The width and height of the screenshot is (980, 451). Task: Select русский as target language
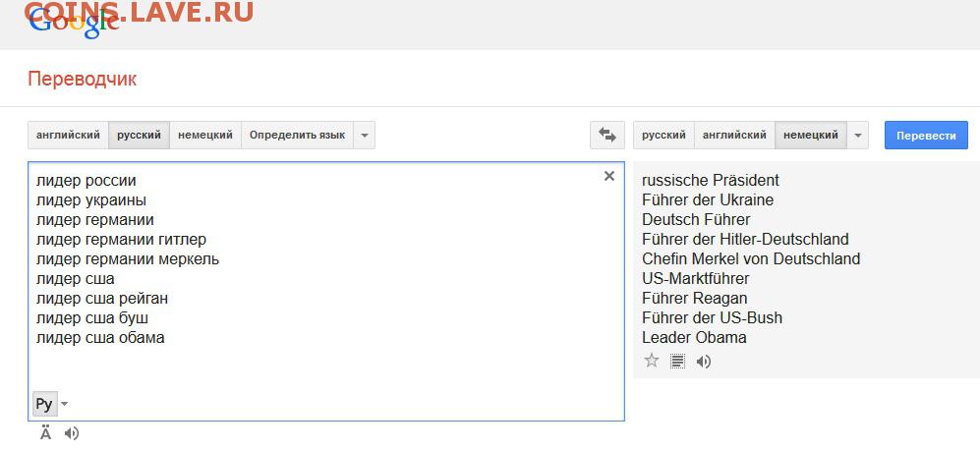point(663,135)
